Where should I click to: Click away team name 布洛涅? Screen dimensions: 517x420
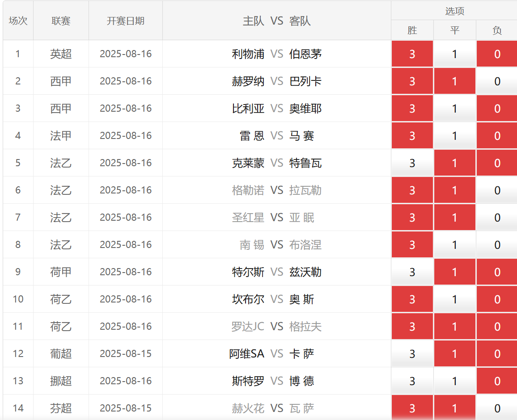click(x=305, y=245)
